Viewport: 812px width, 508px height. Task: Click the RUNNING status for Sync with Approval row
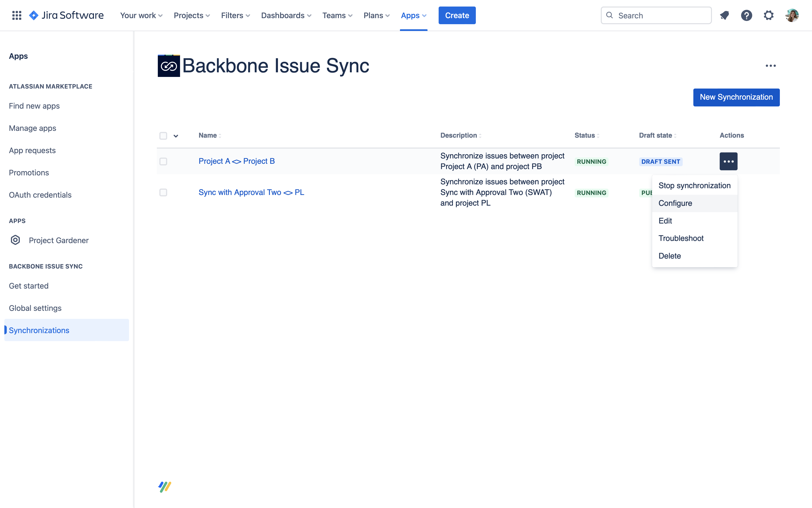click(591, 193)
